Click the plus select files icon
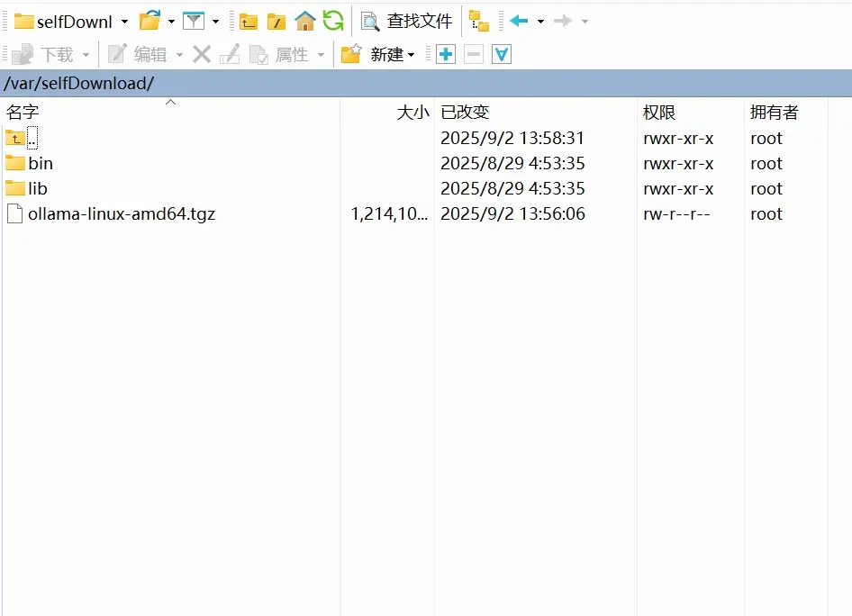852x616 pixels. (x=446, y=54)
